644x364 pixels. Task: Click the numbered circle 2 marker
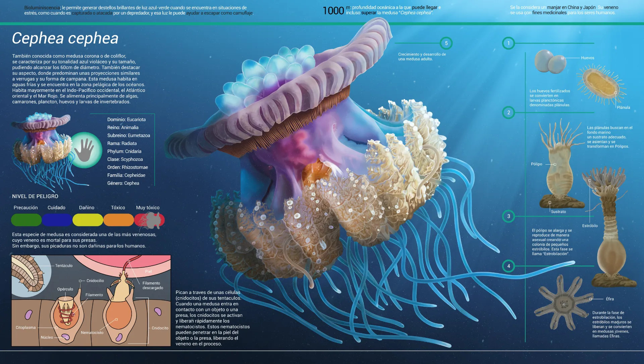pos(508,113)
